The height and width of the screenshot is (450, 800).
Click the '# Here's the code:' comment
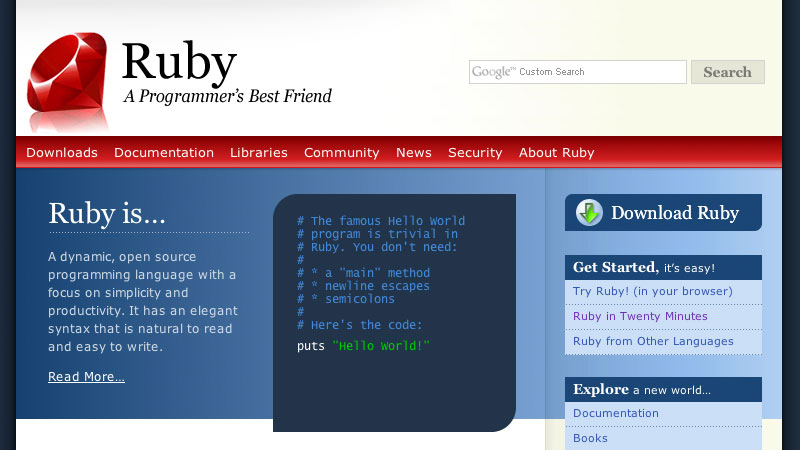pyautogui.click(x=360, y=325)
